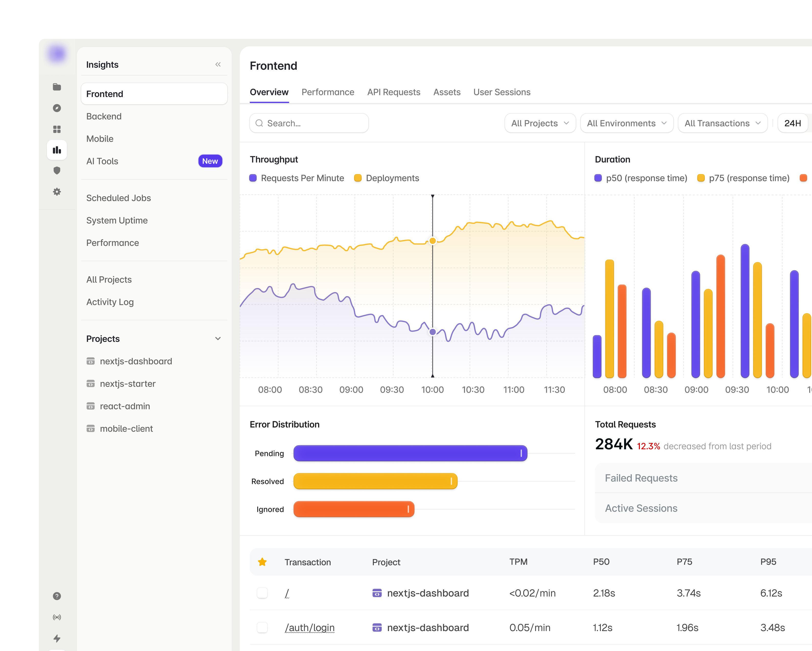Select the bar chart insights icon
Screen dimensions: 812x651
click(57, 150)
